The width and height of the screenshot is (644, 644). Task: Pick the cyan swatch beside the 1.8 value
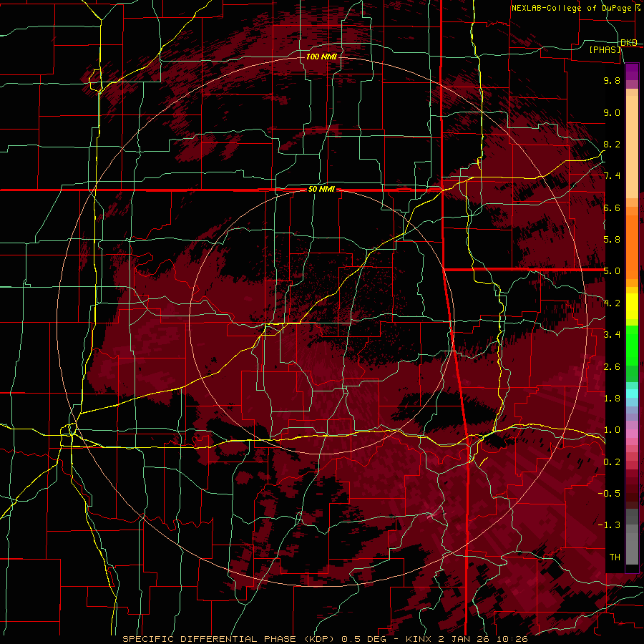(x=632, y=394)
